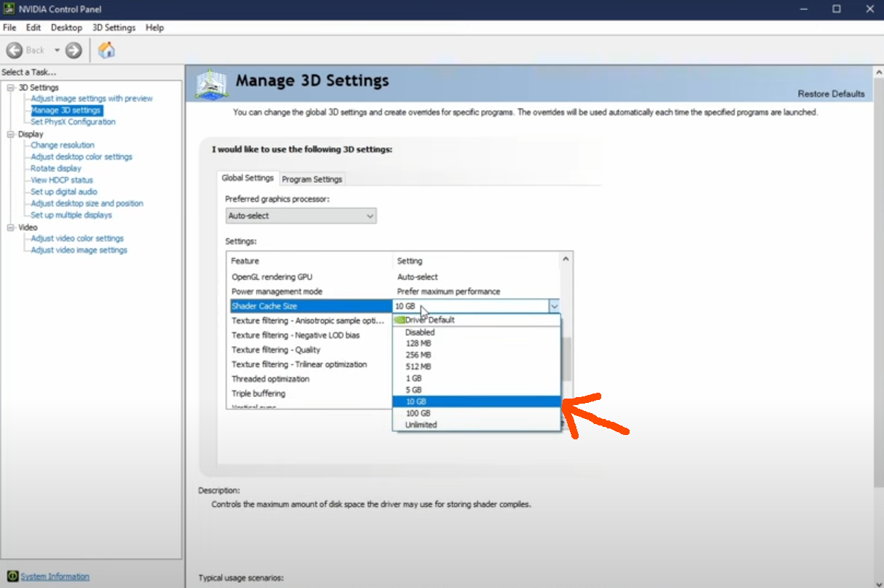Screen dimensions: 884x588
Task: Open Set PhysX Configuration
Action: tap(73, 122)
